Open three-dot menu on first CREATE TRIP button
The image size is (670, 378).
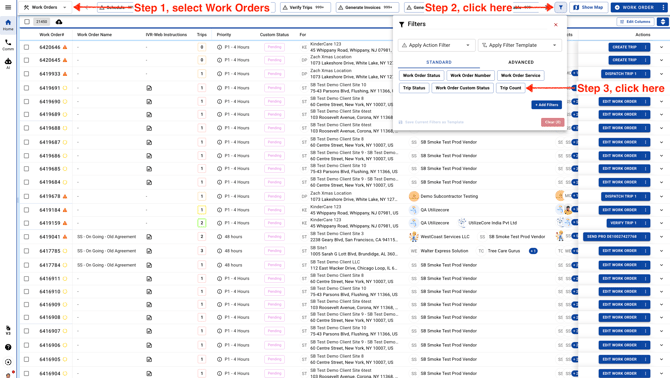click(x=645, y=47)
